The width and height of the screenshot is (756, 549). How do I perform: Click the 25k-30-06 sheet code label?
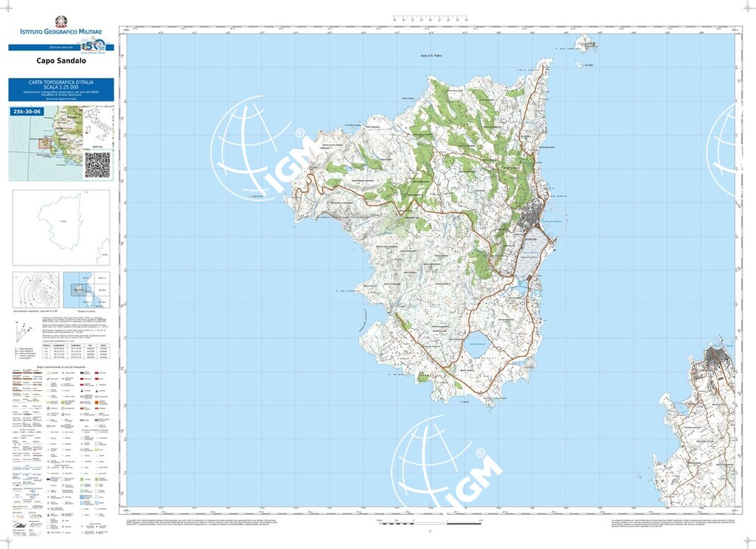pyautogui.click(x=26, y=111)
